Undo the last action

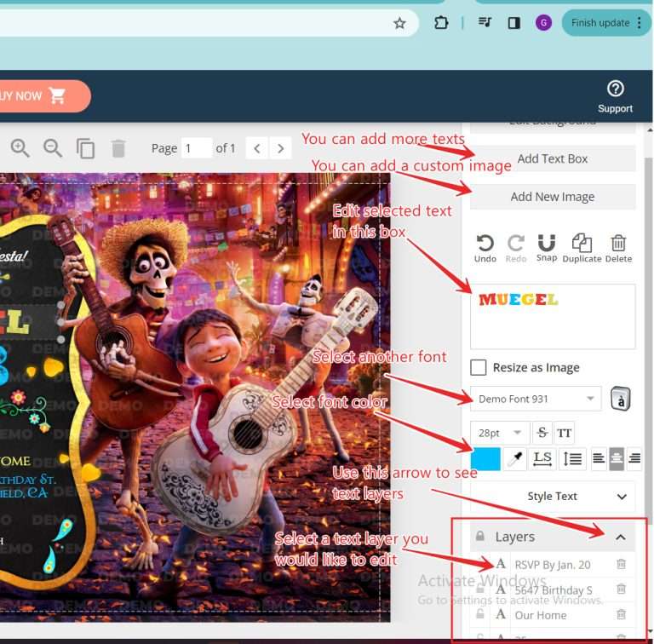point(485,249)
